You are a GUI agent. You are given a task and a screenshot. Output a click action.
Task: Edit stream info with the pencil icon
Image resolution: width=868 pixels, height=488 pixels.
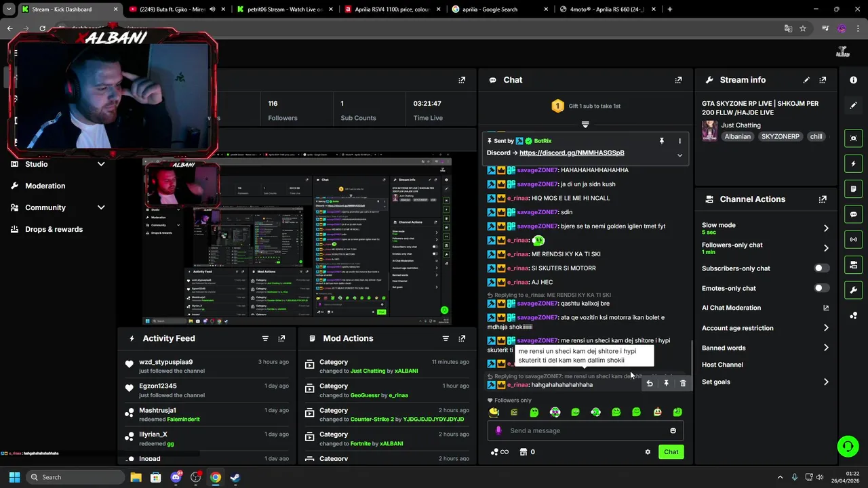pos(806,80)
